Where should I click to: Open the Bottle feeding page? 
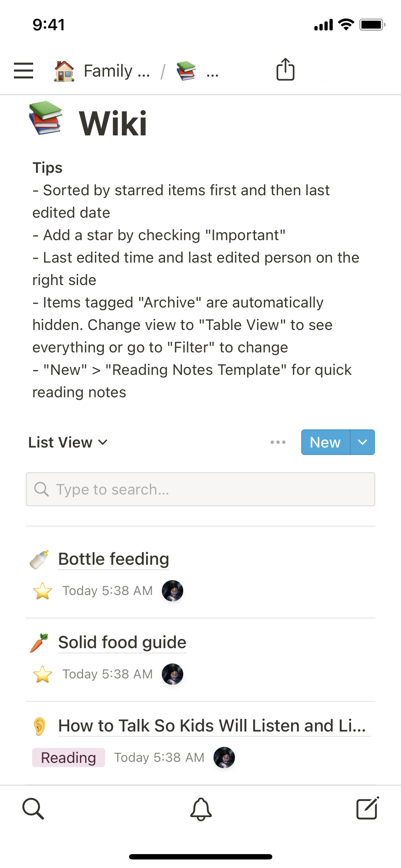tap(113, 559)
